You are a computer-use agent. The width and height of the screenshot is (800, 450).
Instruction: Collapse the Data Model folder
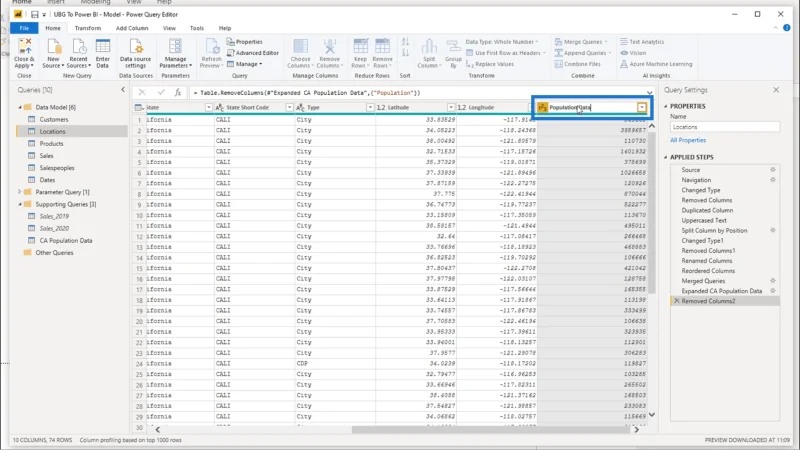(20, 107)
